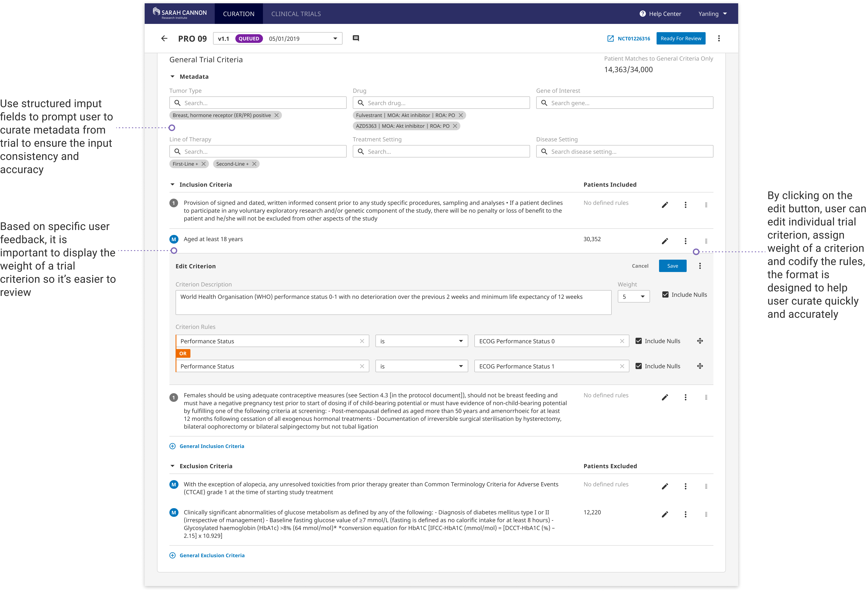
Task: Open more options menu beside Ready For Review
Action: point(719,39)
